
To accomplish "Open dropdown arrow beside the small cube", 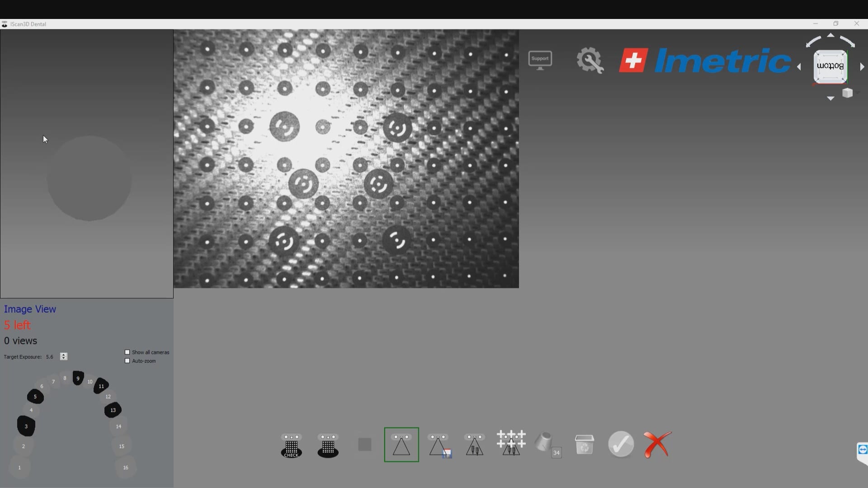I will (x=857, y=93).
